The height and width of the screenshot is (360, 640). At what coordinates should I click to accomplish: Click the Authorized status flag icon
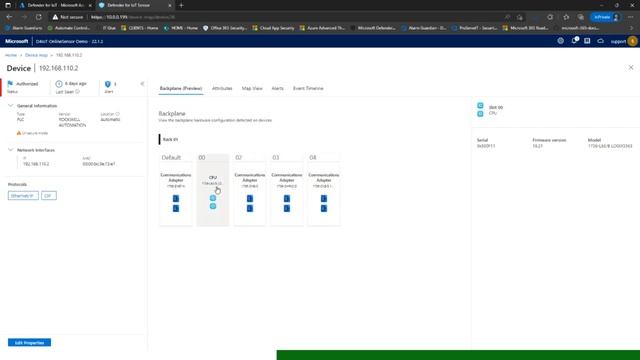pos(10,83)
